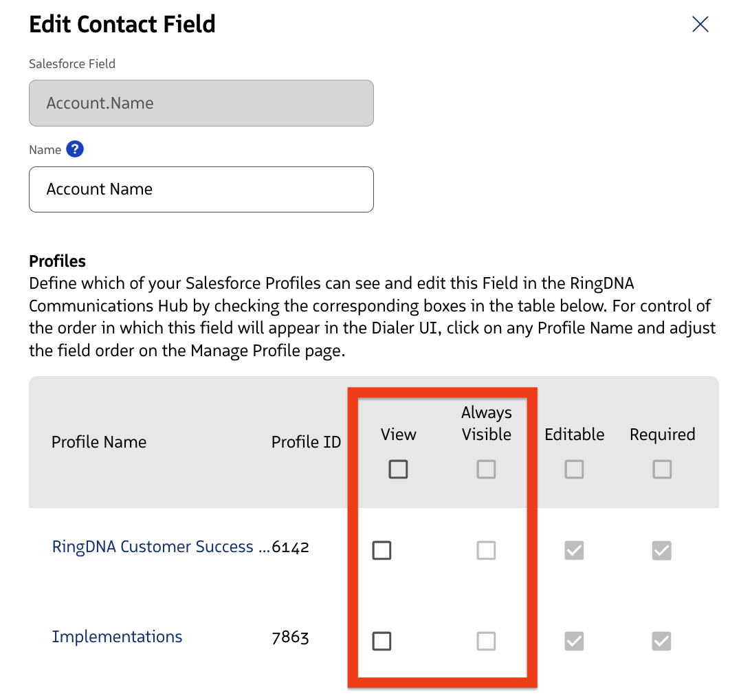Close the Edit Contact Field dialog
This screenshot has width=752, height=700.
tap(700, 25)
